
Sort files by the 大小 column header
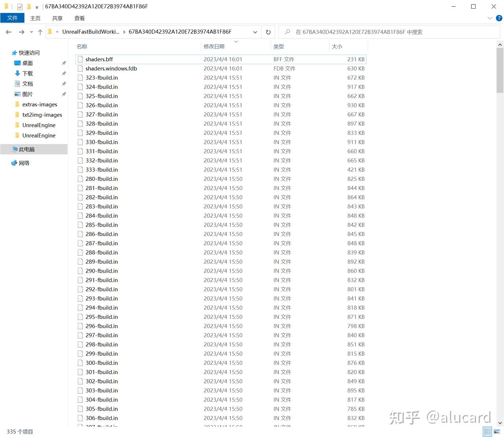pyautogui.click(x=337, y=46)
